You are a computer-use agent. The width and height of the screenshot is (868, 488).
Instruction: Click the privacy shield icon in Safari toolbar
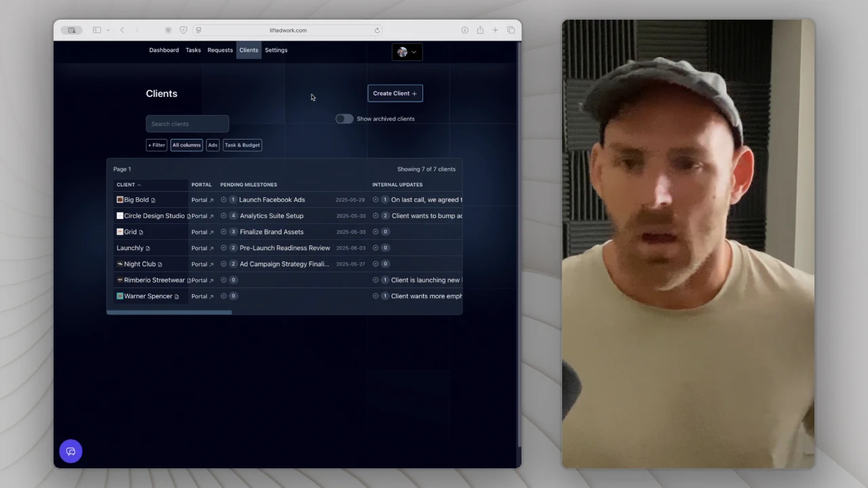183,30
